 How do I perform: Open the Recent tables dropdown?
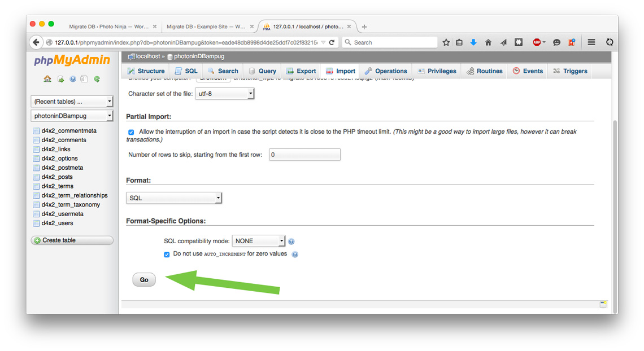coord(72,102)
